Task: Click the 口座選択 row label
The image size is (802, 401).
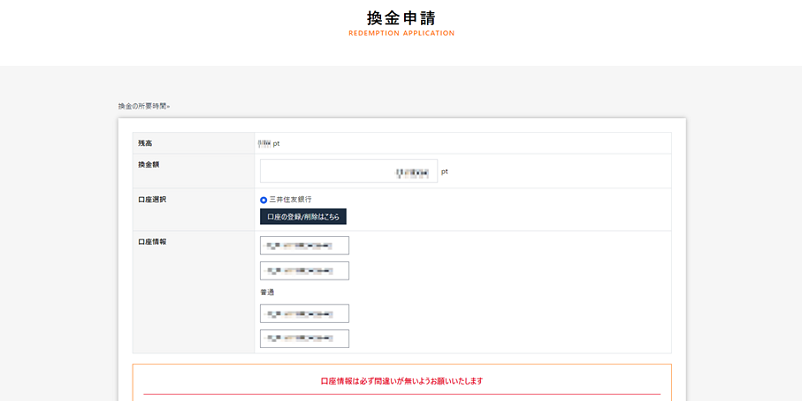Action: [152, 199]
